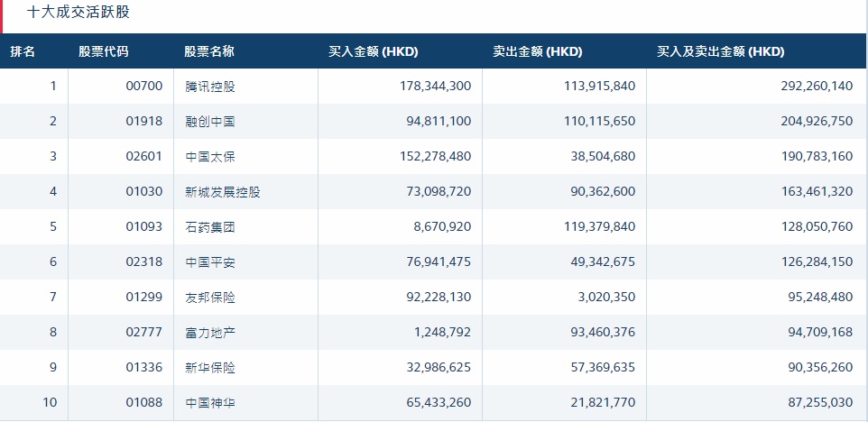Select buy amount 76,941,475
The image size is (868, 422).
coord(439,261)
